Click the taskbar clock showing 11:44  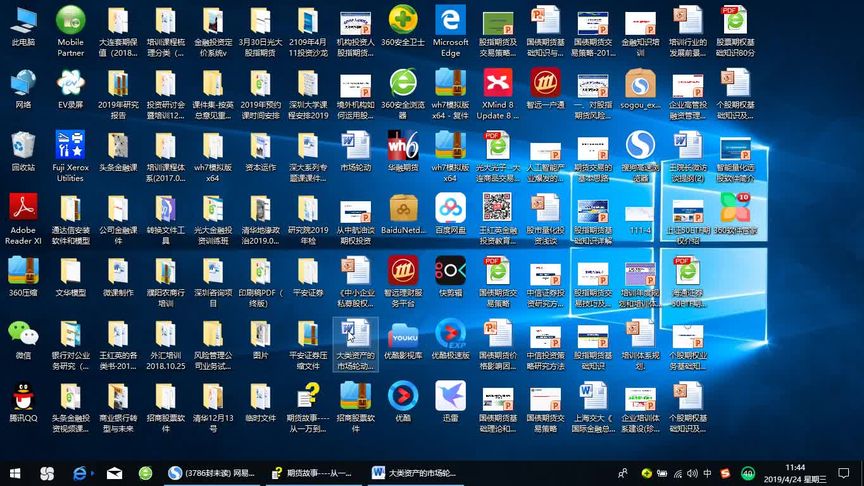795,473
